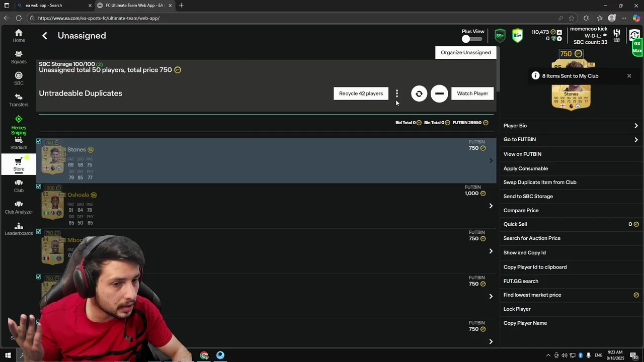
Task: Dismiss the Items Sent to My Club notification
Action: (x=629, y=76)
